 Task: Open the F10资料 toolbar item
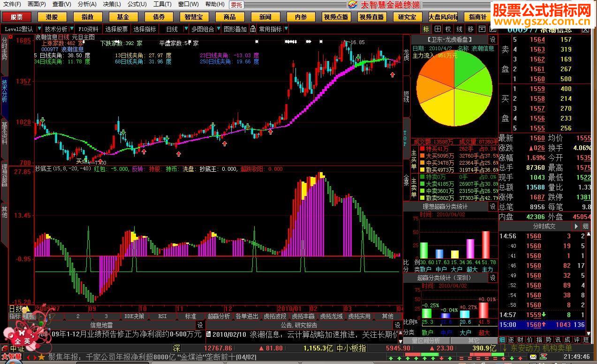(x=89, y=29)
